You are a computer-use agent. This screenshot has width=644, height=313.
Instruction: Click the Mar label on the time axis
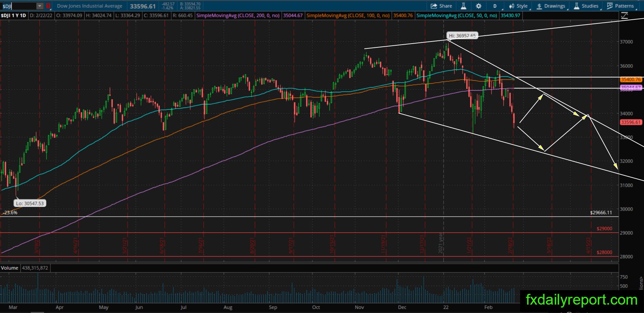coord(13,307)
